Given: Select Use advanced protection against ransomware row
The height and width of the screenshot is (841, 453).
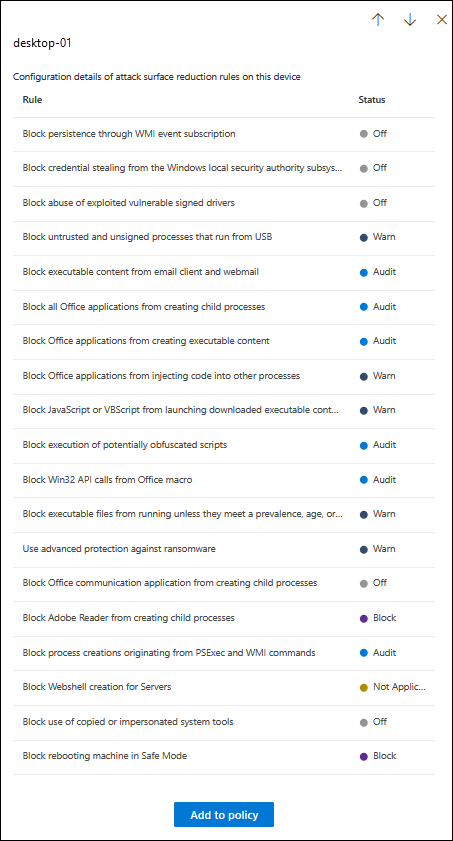Looking at the screenshot, I should (x=224, y=549).
